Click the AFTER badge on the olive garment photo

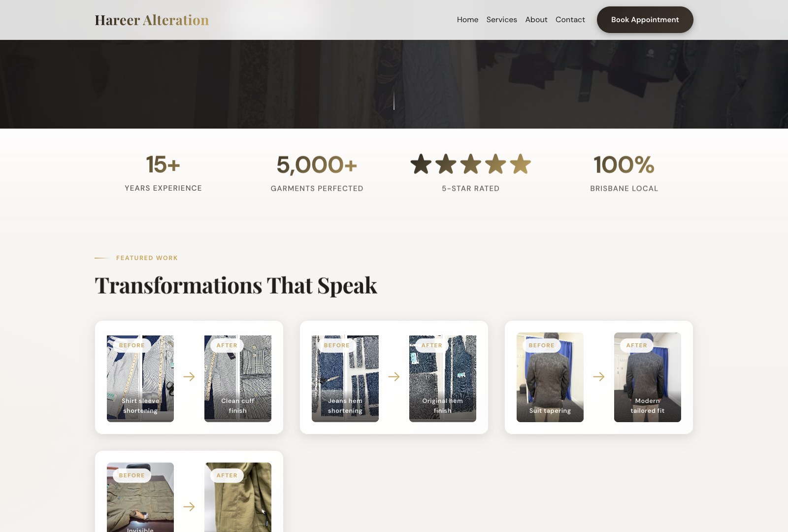pos(227,475)
